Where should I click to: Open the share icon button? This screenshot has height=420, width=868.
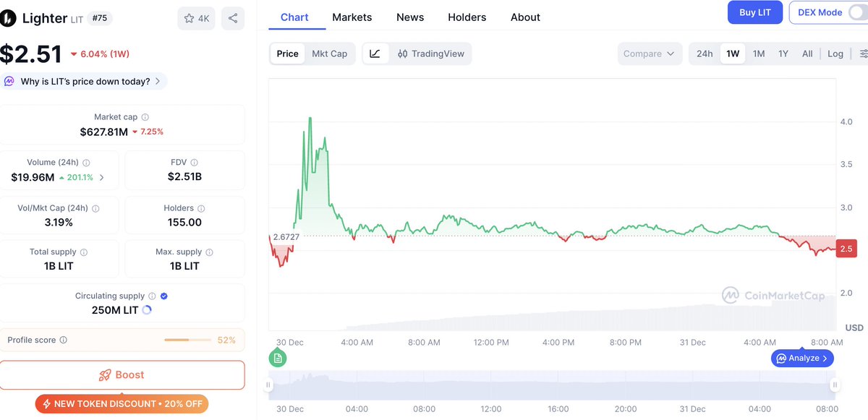[x=233, y=19]
